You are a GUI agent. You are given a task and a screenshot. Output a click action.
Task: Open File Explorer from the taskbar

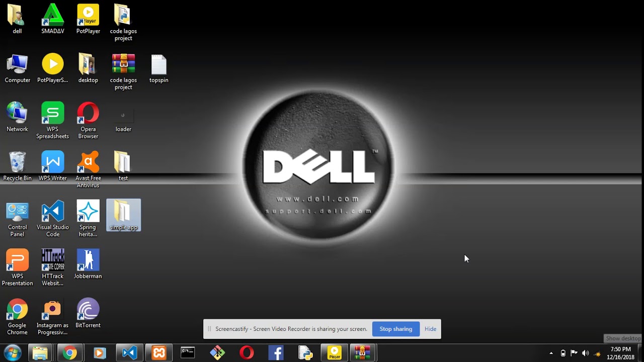click(40, 353)
